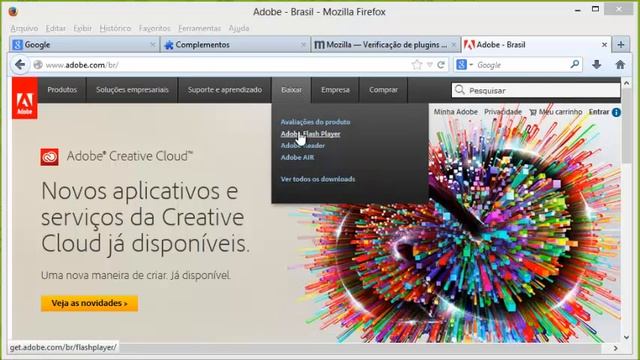Click the blue info icon beside Entrar

tap(616, 112)
